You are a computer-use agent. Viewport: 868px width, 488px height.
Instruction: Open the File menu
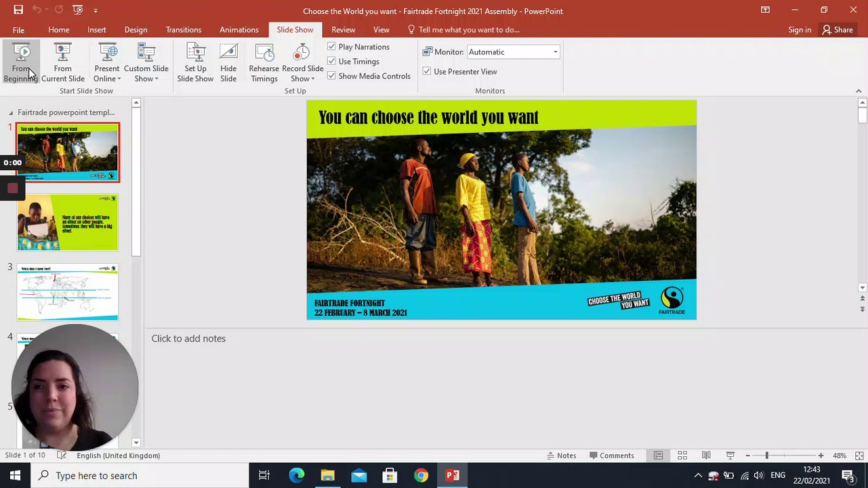click(x=18, y=30)
